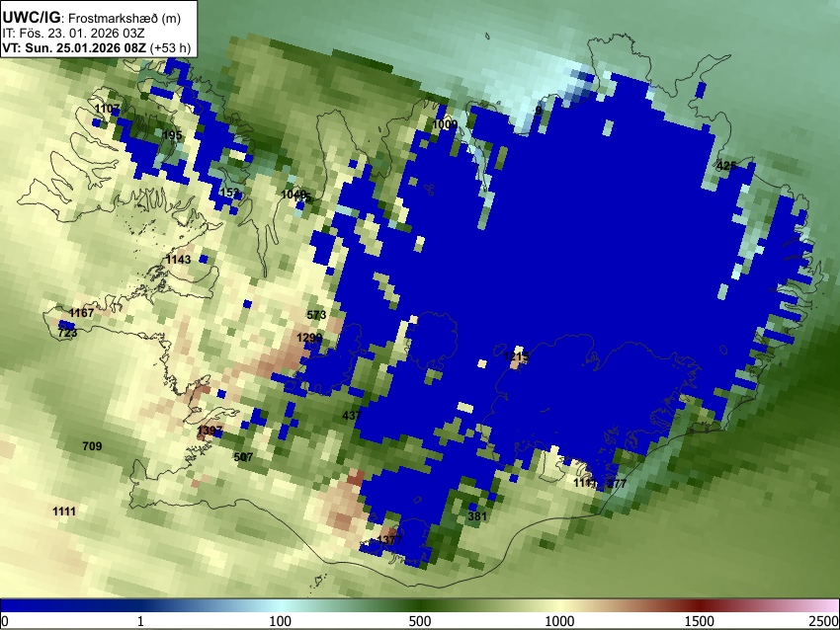Image resolution: width=840 pixels, height=630 pixels.
Task: Select the station value 1143
Action: (178, 260)
